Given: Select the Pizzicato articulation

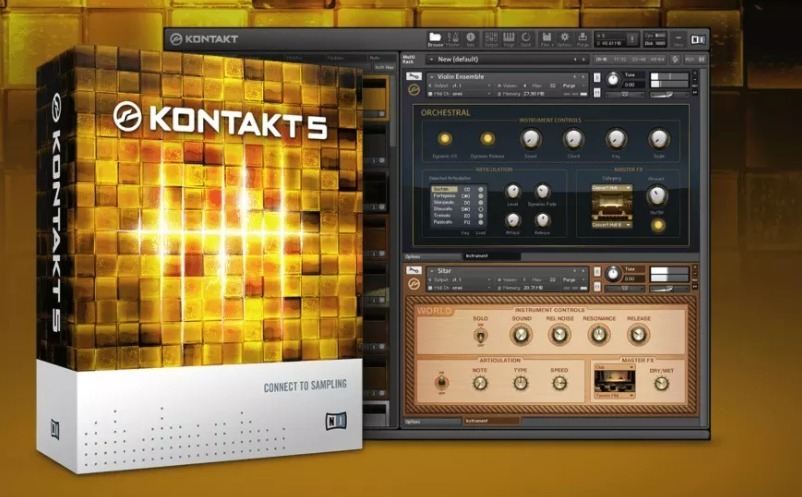Looking at the screenshot, I should pyautogui.click(x=444, y=222).
